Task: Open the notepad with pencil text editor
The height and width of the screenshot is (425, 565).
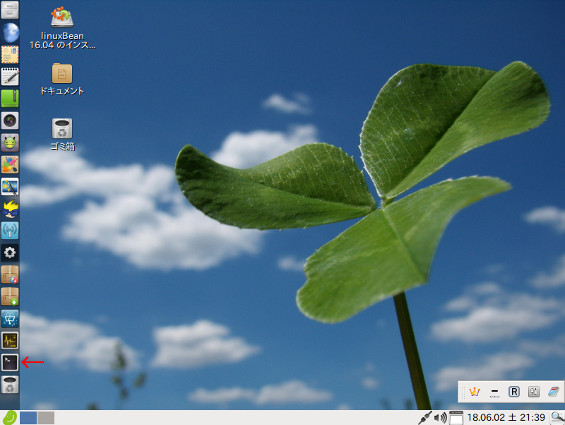Action: coord(10,76)
